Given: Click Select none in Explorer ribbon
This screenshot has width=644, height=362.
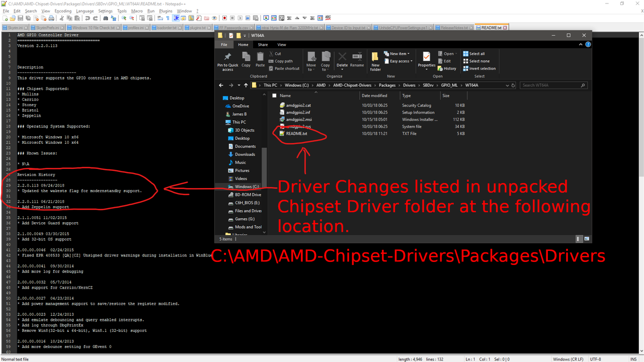Looking at the screenshot, I should point(475,61).
